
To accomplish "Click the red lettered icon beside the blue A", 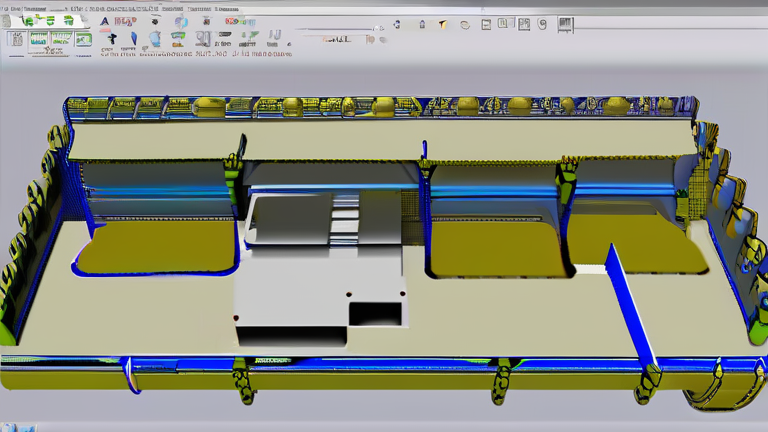I will tap(125, 21).
